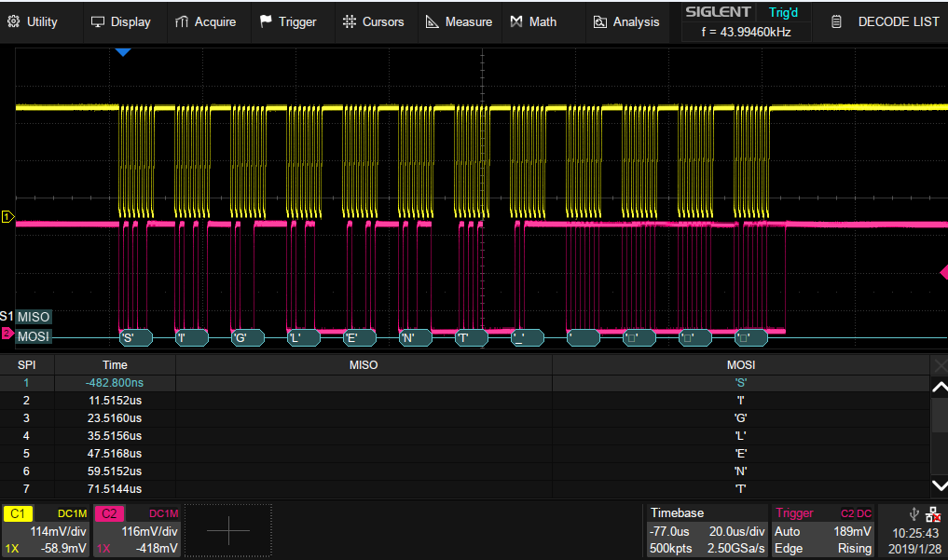The height and width of the screenshot is (560, 948).
Task: Open the Math functions icon
Action: click(x=516, y=21)
